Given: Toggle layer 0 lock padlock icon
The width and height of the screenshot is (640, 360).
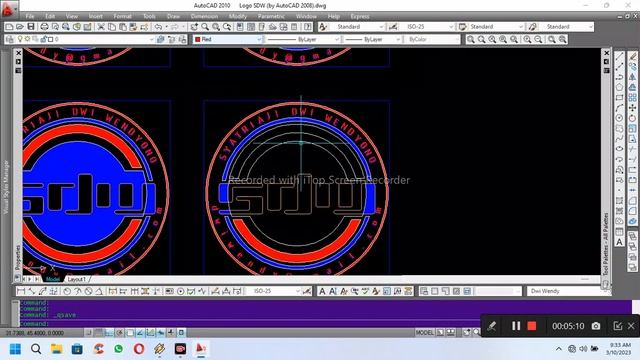Looking at the screenshot, I should (43, 39).
